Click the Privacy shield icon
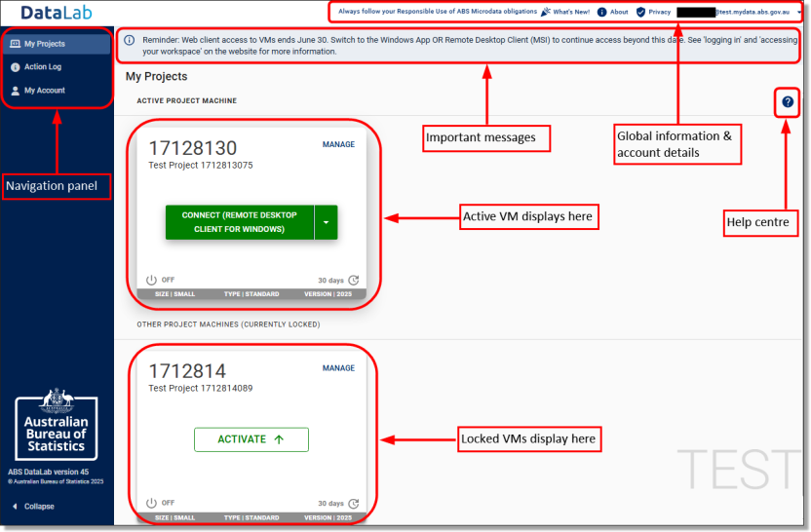 tap(640, 12)
